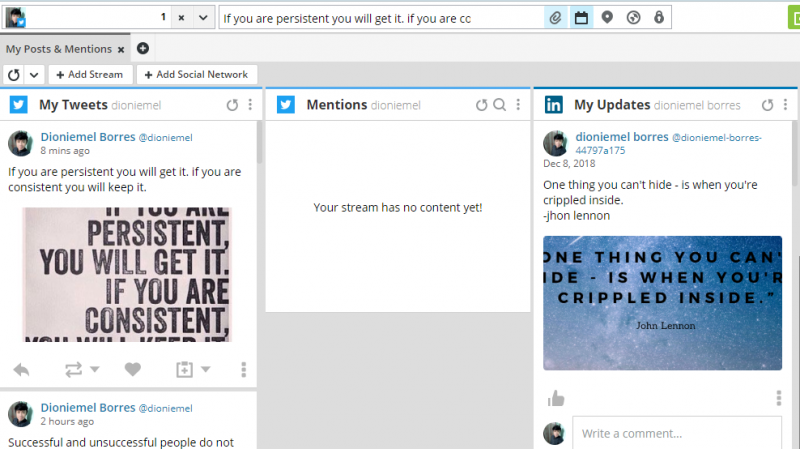This screenshot has height=449, width=800.
Task: Click the add-to-list icon under the tweet
Action: tap(184, 369)
